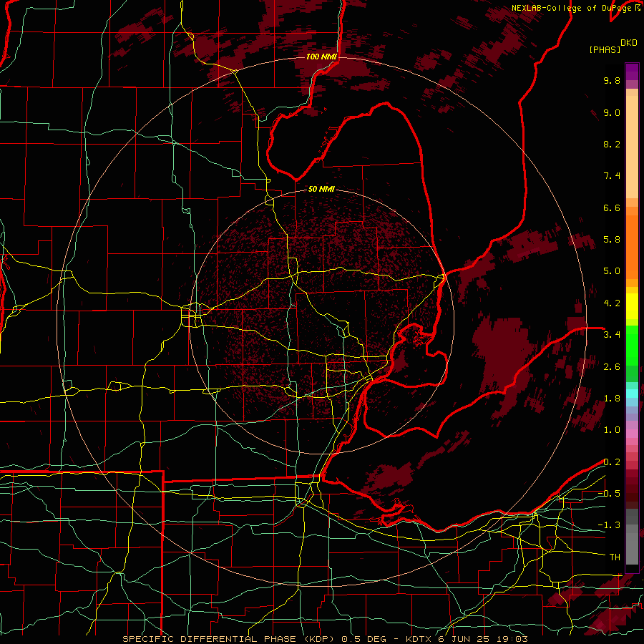Image resolution: width=644 pixels, height=644 pixels.
Task: Click the "DKD" unit label above legend
Action: pos(629,43)
